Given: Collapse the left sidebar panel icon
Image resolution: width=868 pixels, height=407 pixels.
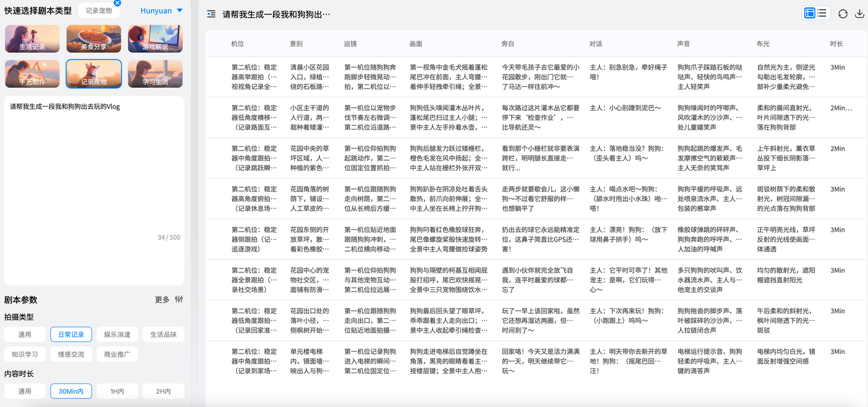Looking at the screenshot, I should [x=211, y=14].
